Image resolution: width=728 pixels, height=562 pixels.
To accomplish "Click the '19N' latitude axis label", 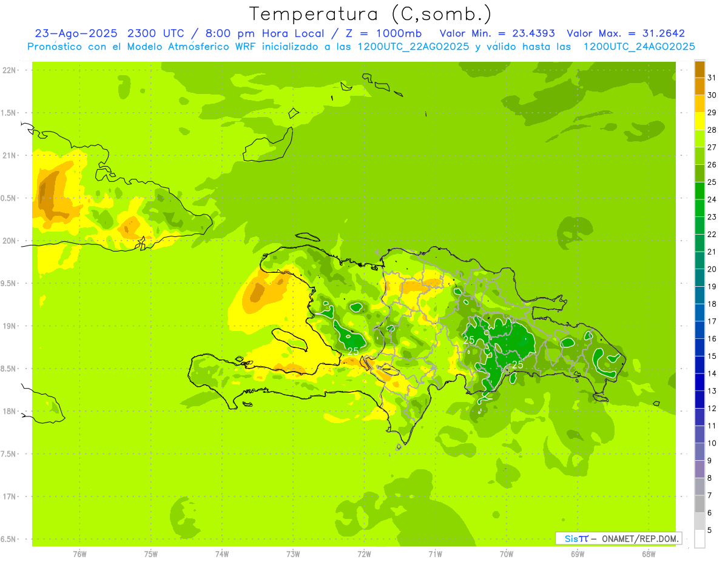I will pos(10,326).
